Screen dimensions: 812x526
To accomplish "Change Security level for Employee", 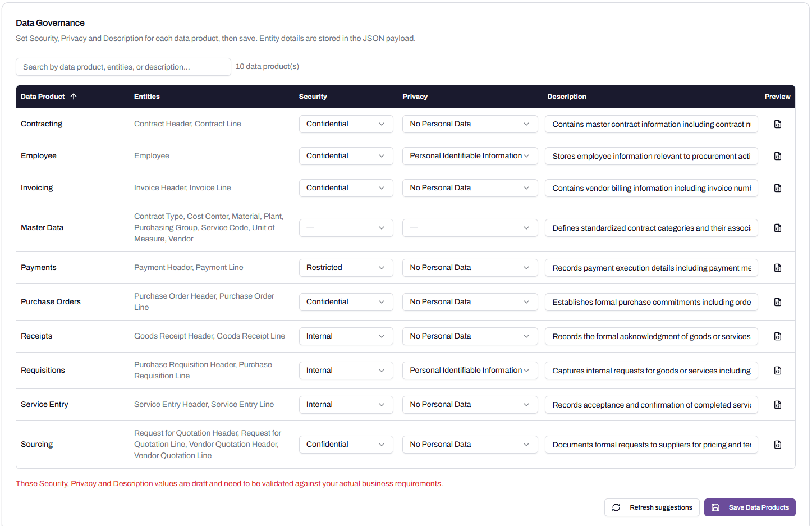I will point(346,156).
